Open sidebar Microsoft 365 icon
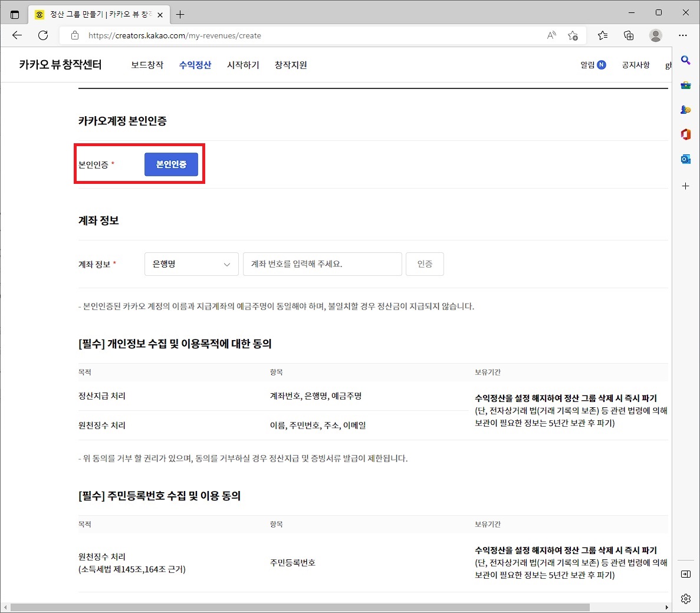The image size is (700, 613). [x=686, y=134]
